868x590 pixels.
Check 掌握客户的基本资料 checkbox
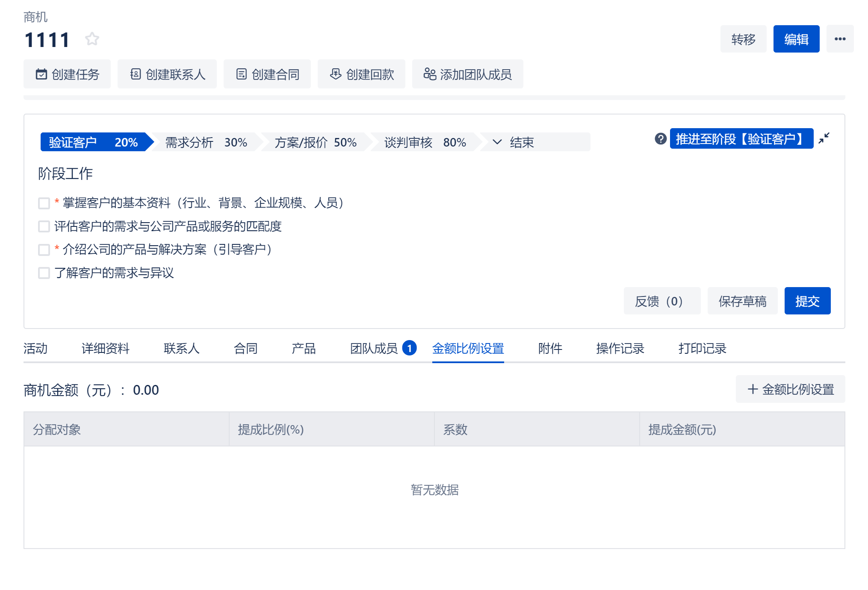click(44, 203)
